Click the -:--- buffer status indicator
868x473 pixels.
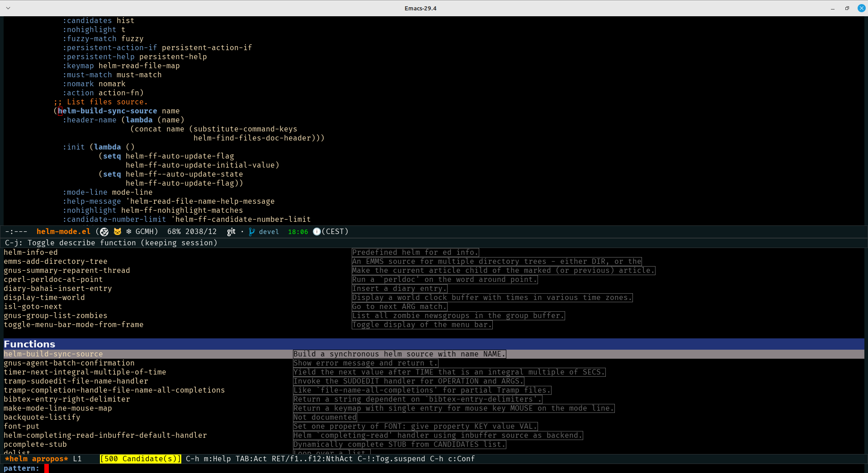[x=16, y=232]
